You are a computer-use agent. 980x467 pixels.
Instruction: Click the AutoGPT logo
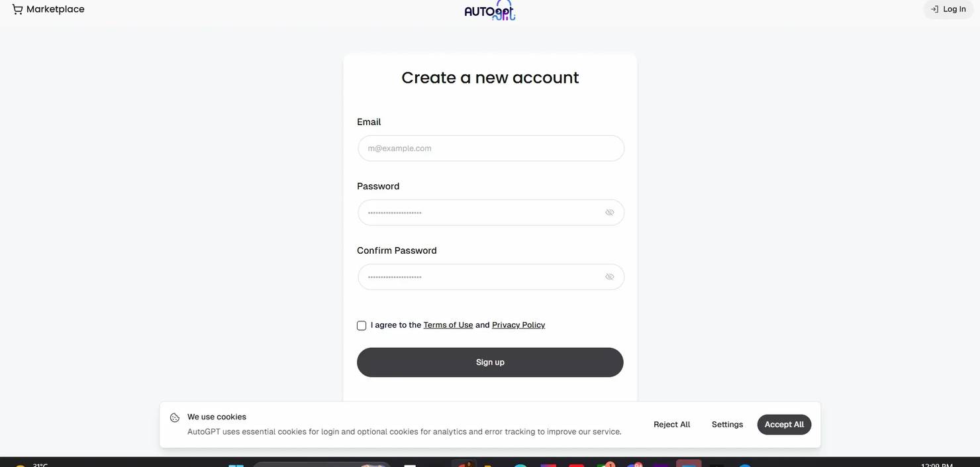pyautogui.click(x=490, y=10)
